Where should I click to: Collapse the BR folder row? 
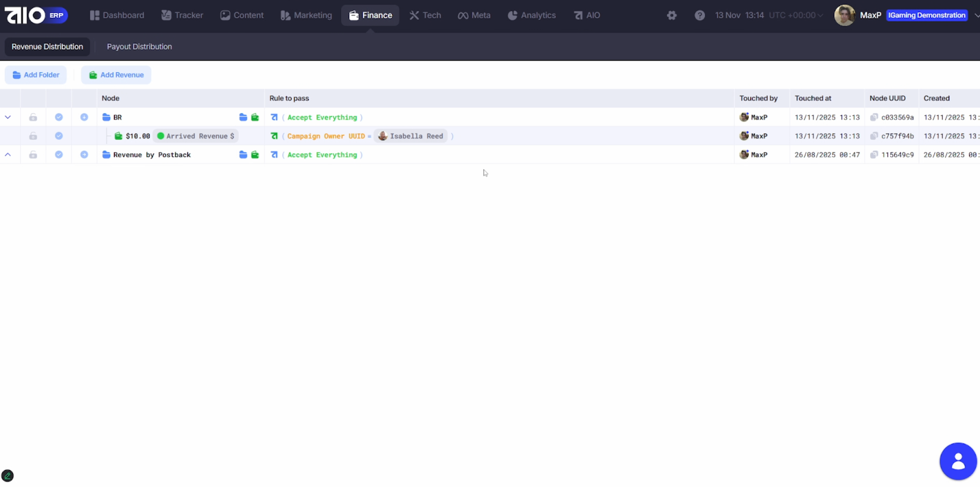coord(8,118)
